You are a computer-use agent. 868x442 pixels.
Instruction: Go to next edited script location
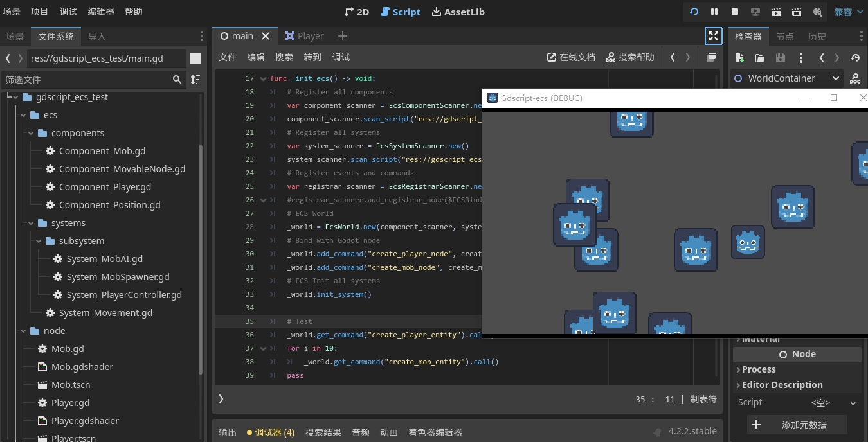click(x=688, y=57)
